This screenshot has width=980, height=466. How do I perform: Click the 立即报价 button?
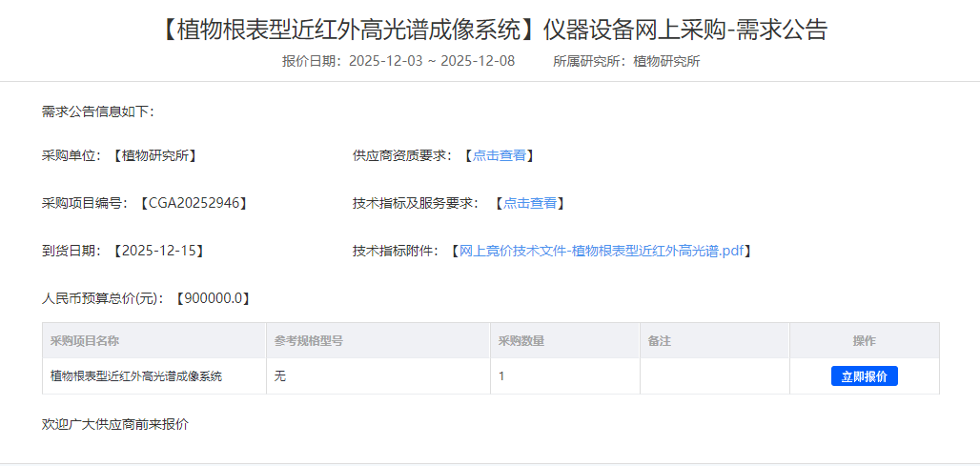coord(864,376)
